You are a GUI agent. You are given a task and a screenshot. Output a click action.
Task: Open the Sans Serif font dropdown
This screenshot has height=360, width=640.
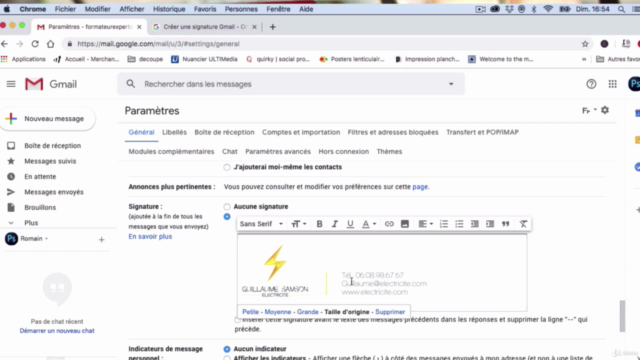[x=261, y=224]
